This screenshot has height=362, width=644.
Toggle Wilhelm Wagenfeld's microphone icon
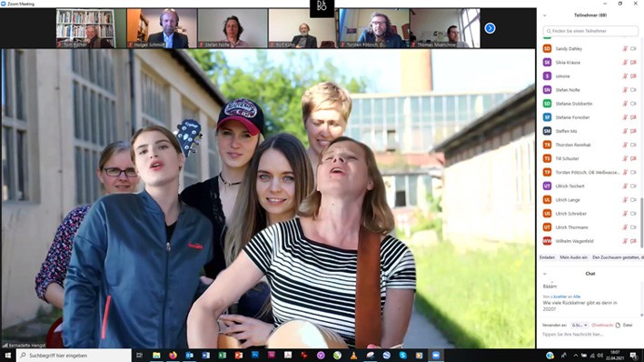(x=625, y=241)
